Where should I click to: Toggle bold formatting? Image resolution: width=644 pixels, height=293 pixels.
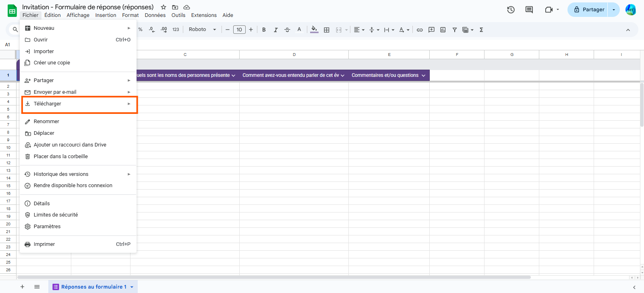(x=264, y=29)
